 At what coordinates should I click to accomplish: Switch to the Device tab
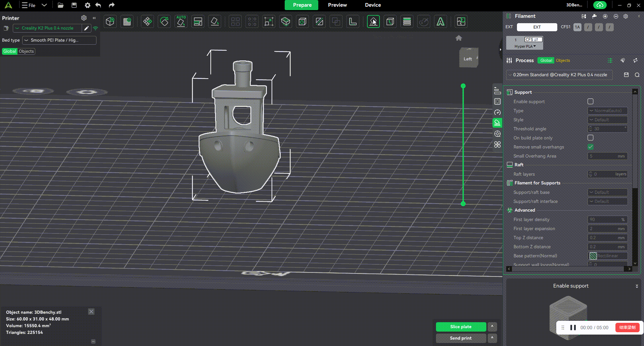[x=373, y=5]
